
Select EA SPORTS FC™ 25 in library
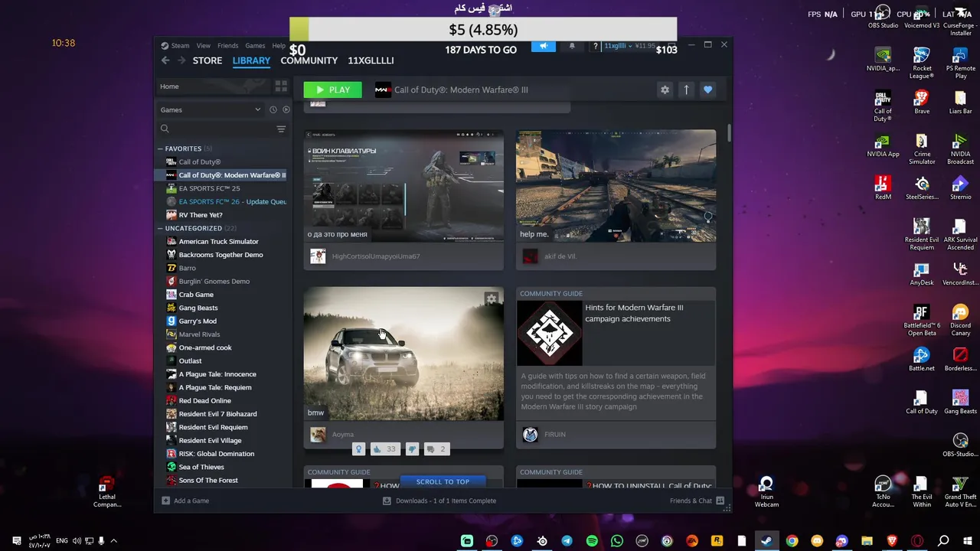click(x=209, y=188)
